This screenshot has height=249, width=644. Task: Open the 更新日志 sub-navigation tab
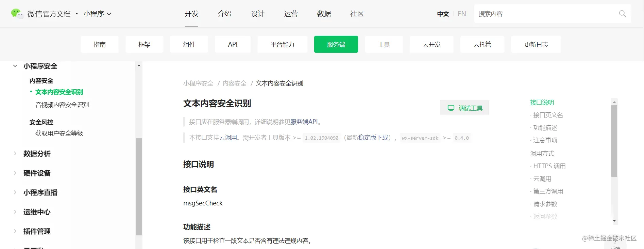tap(536, 44)
